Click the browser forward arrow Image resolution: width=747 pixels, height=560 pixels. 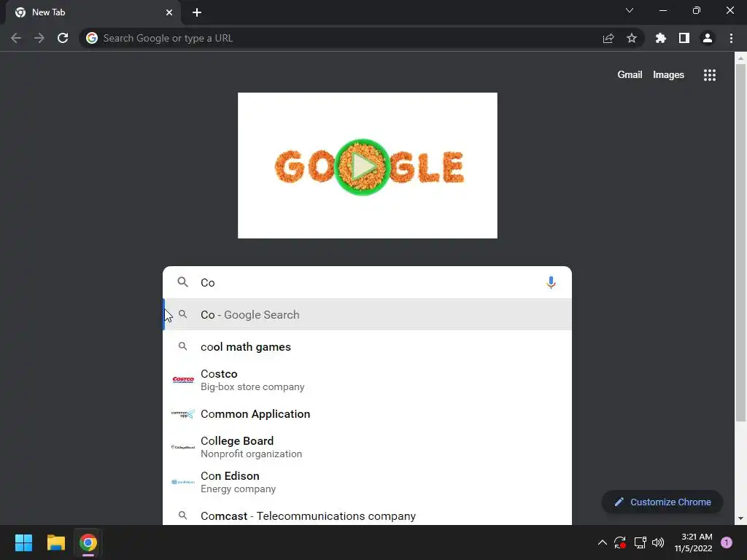click(x=39, y=38)
